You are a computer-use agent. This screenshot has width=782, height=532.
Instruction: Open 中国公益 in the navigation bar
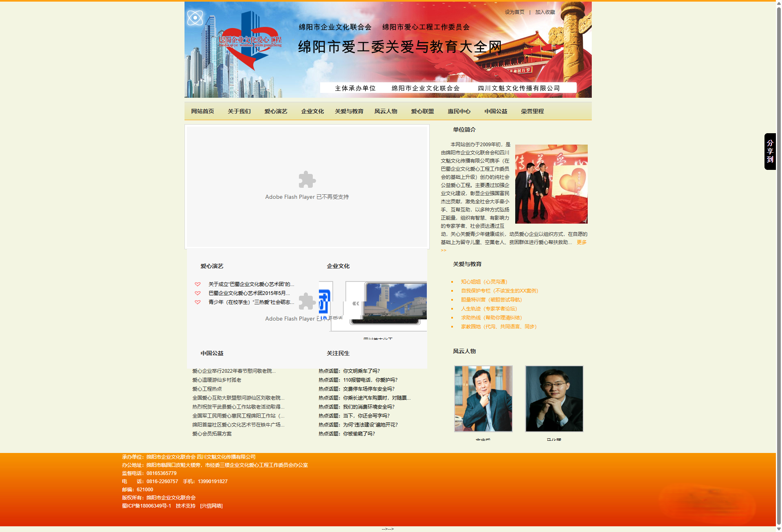(496, 111)
